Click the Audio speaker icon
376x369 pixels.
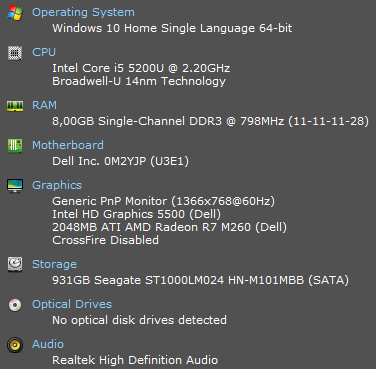point(15,345)
